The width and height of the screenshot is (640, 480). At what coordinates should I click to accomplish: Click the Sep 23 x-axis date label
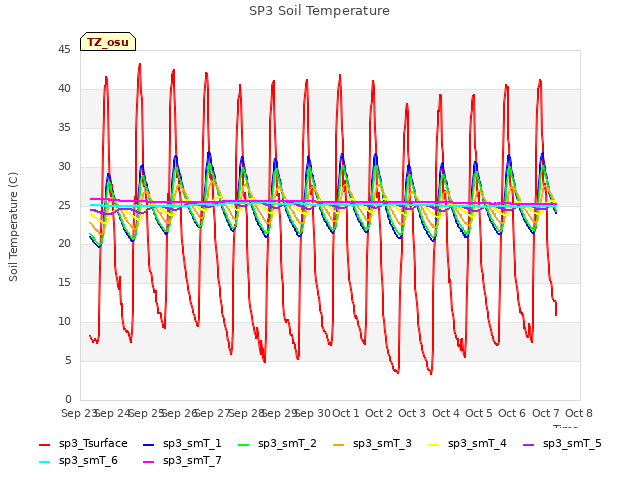tap(78, 413)
